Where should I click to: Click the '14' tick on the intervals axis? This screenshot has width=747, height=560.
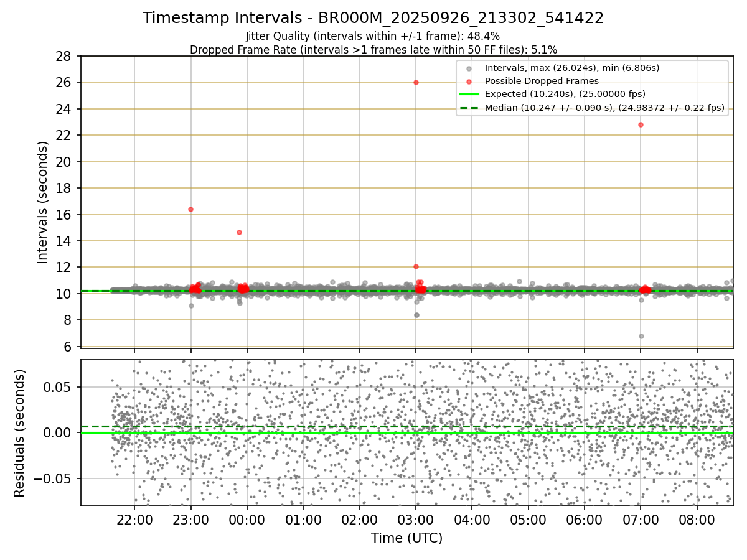coord(63,241)
